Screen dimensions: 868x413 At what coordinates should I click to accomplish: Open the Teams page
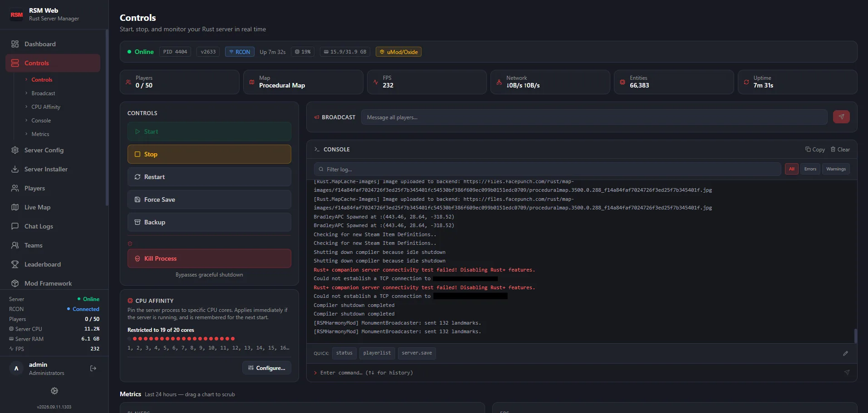click(x=53, y=245)
